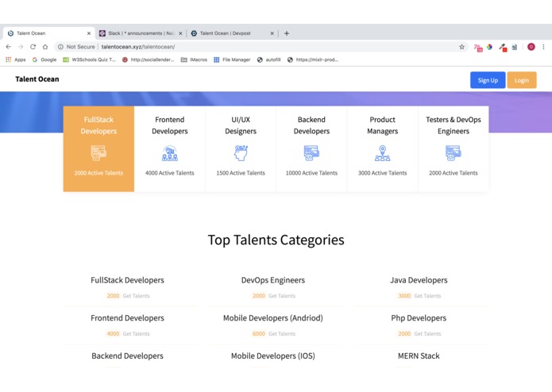Click the Sign Up button

(488, 80)
